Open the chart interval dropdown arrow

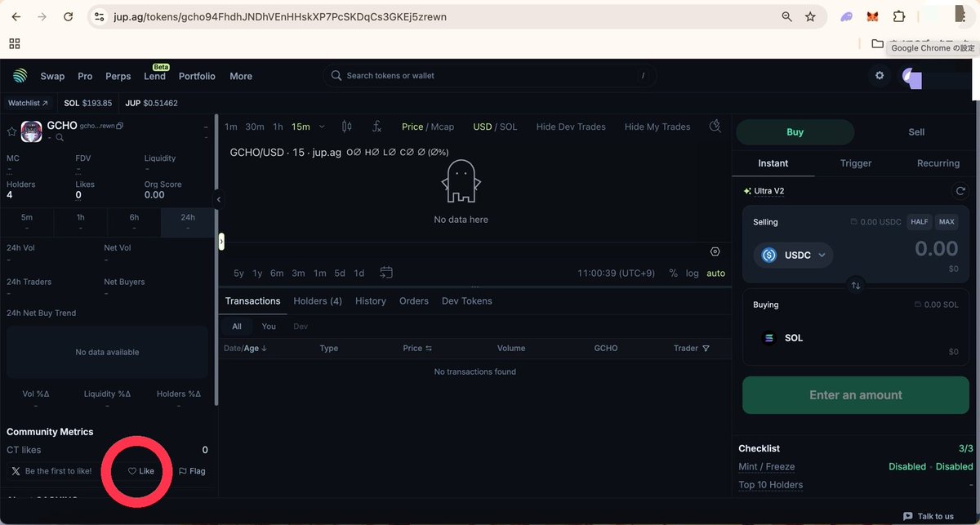[x=322, y=127]
